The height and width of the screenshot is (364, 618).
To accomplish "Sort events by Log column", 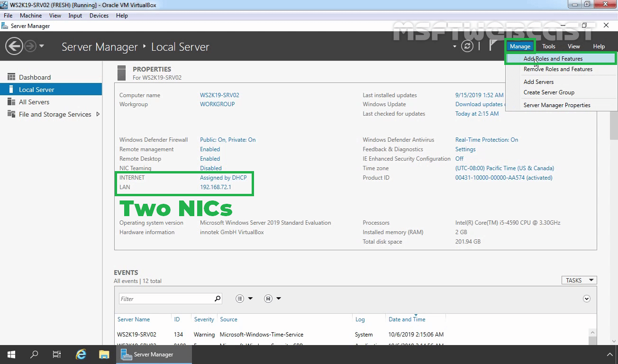I will tap(360, 319).
